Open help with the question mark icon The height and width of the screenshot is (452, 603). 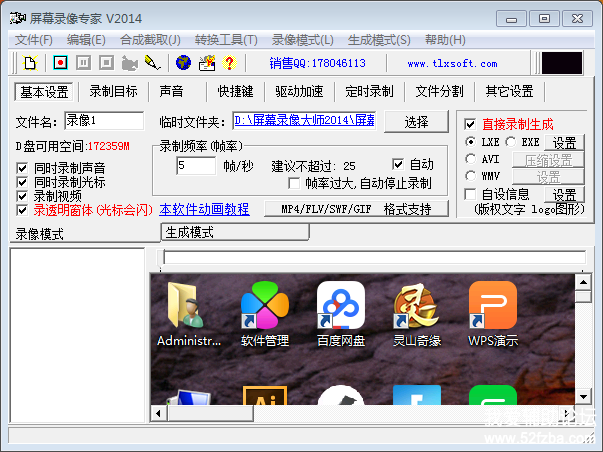(x=230, y=63)
